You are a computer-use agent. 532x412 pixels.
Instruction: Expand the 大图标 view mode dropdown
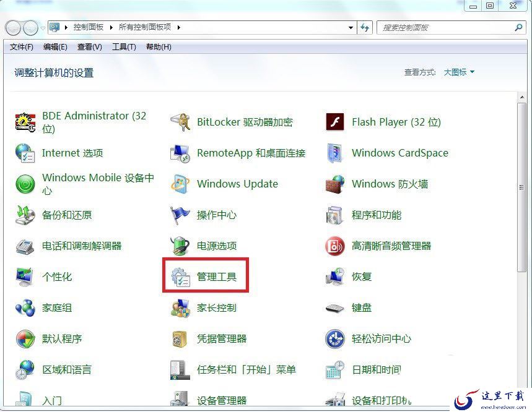[459, 72]
